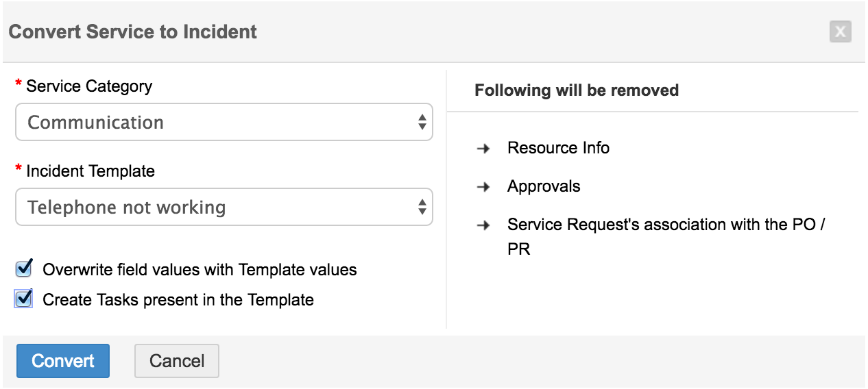Viewport: 868px width, 389px height.
Task: Click the 'Overwrite field values' label text
Action: tap(200, 270)
